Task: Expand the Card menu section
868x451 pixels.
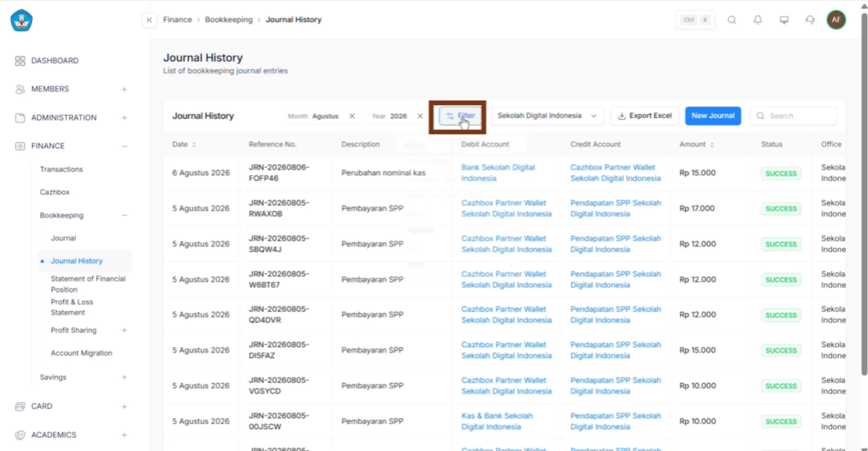Action: tap(124, 407)
